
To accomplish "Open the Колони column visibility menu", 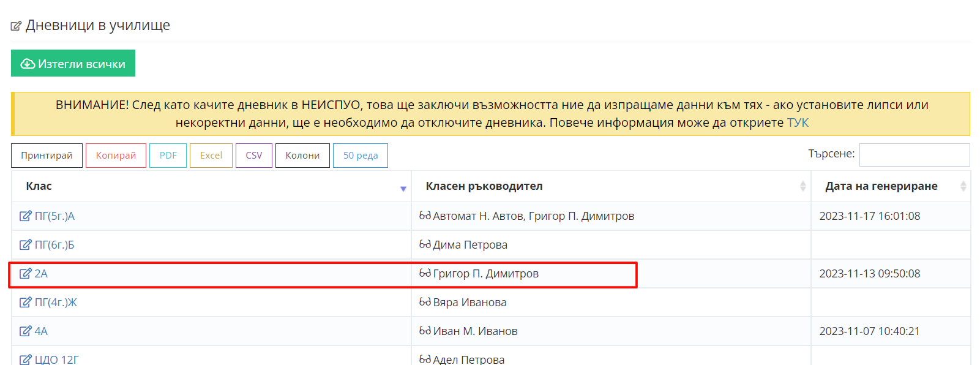I will 302,156.
